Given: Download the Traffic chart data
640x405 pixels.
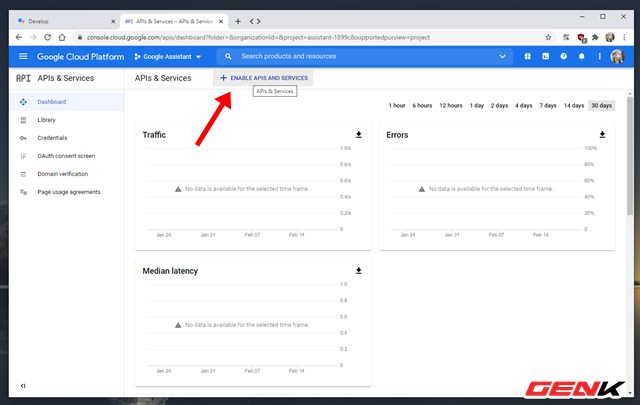Looking at the screenshot, I should (x=358, y=135).
